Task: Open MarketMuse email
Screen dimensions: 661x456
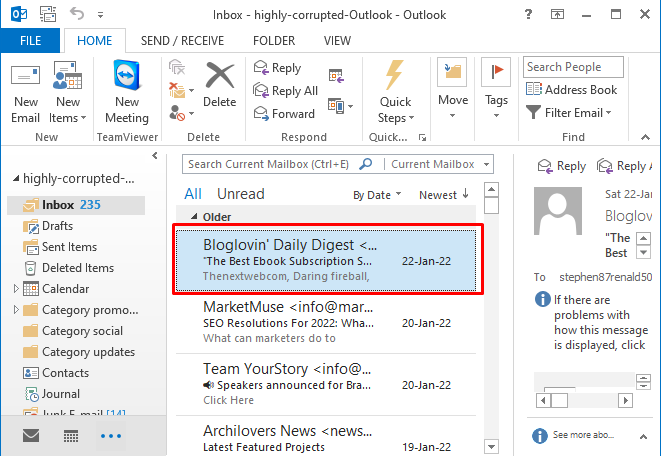Action: click(327, 323)
